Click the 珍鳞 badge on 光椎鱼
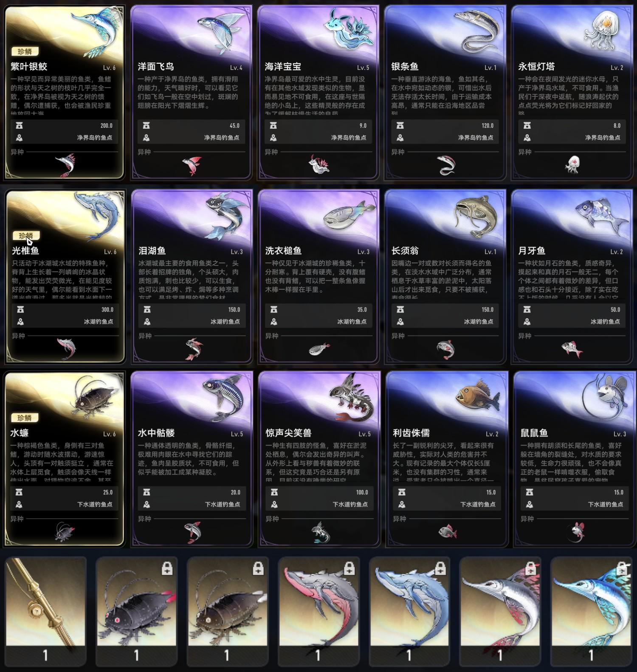637x672 pixels. click(26, 236)
